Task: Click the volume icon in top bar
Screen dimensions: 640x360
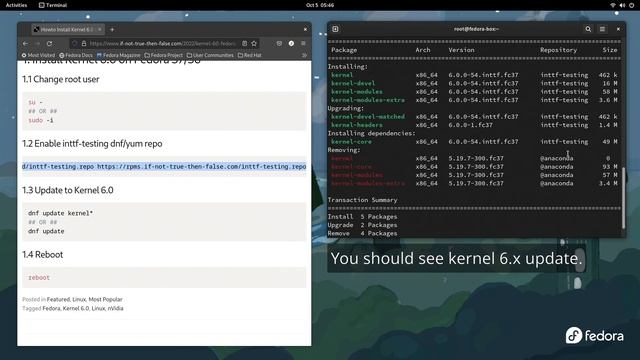Action: (622, 5)
